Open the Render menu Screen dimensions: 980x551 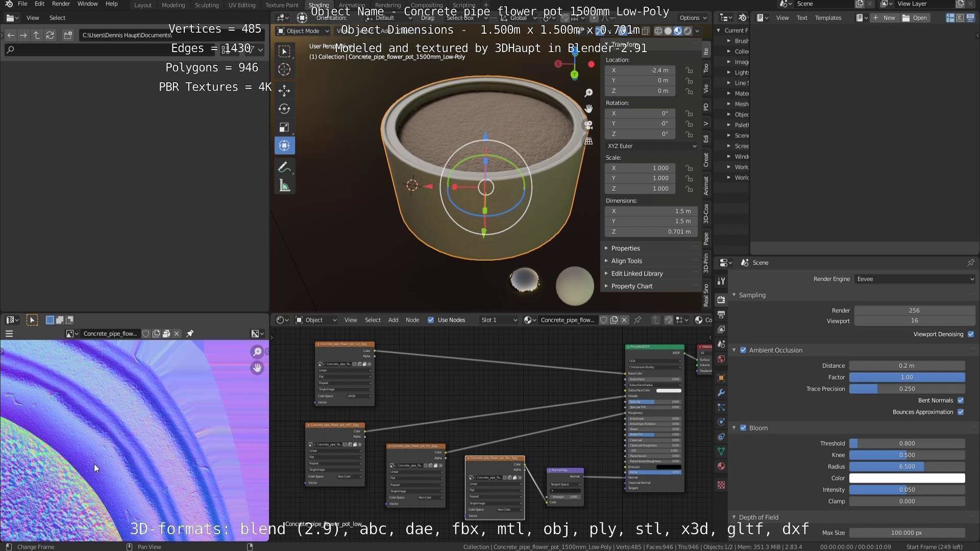[61, 4]
